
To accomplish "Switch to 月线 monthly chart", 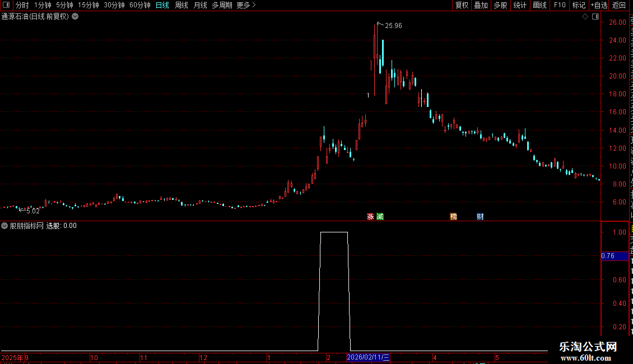I will (x=200, y=5).
